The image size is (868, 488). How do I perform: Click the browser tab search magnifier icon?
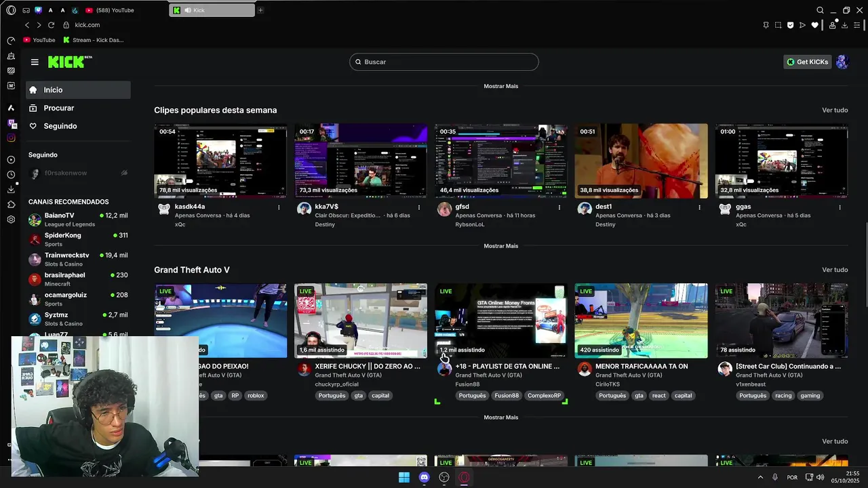point(820,10)
